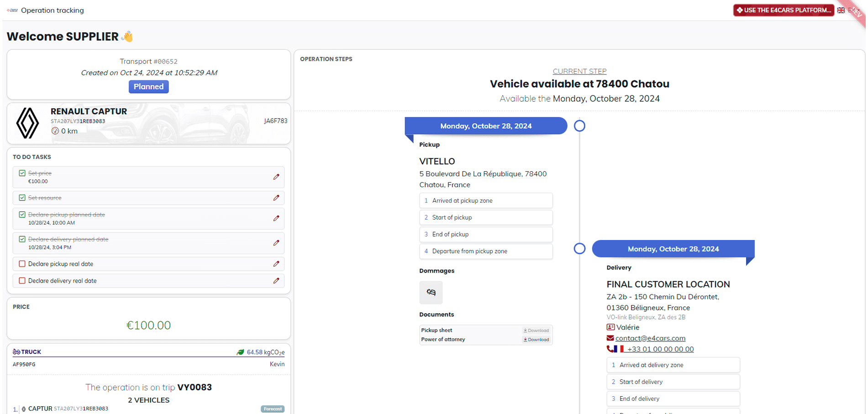Image resolution: width=868 pixels, height=414 pixels.
Task: Check the Declare pickup real date box
Action: click(22, 264)
